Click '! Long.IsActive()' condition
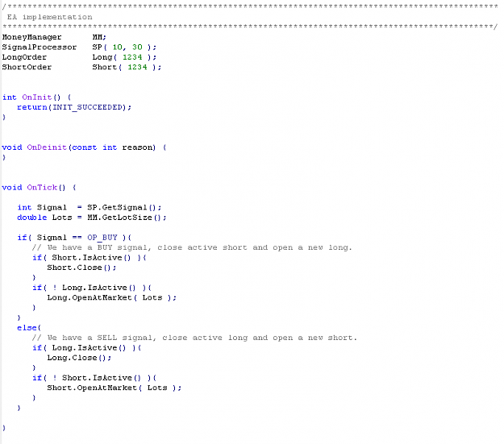Screen dimensions: 504x444 coord(94,288)
